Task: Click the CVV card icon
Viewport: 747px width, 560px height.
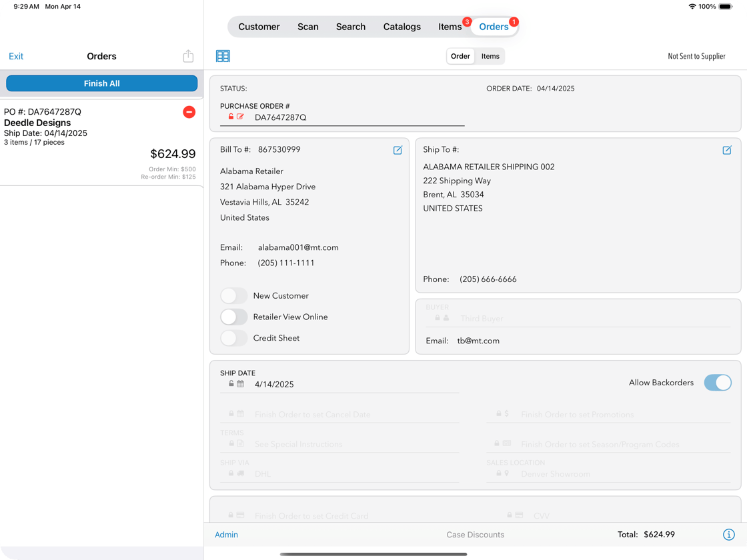Action: coord(520,515)
